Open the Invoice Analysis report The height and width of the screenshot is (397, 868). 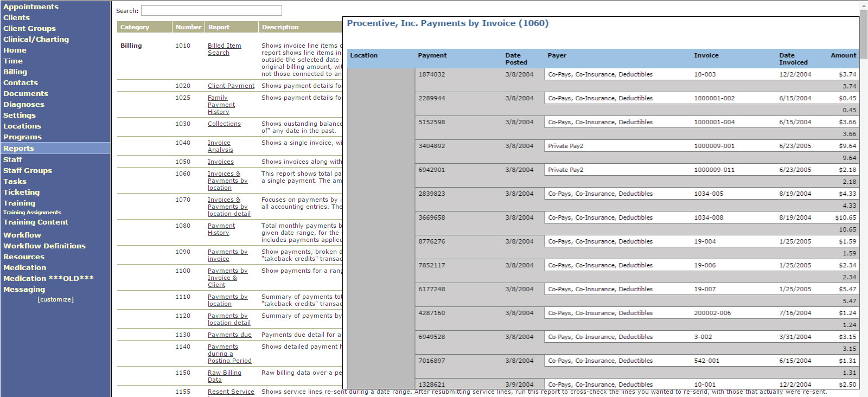coord(220,146)
